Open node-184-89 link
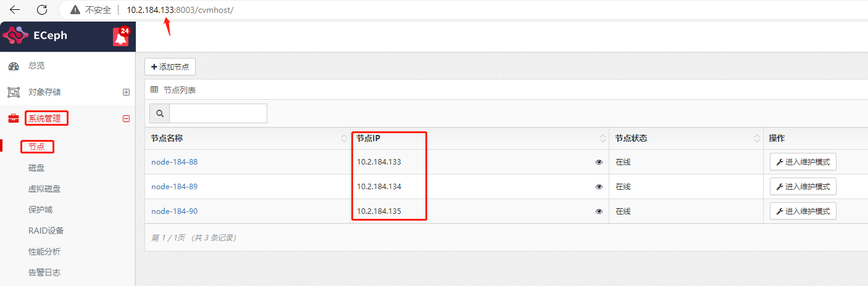The image size is (868, 286). (x=174, y=187)
